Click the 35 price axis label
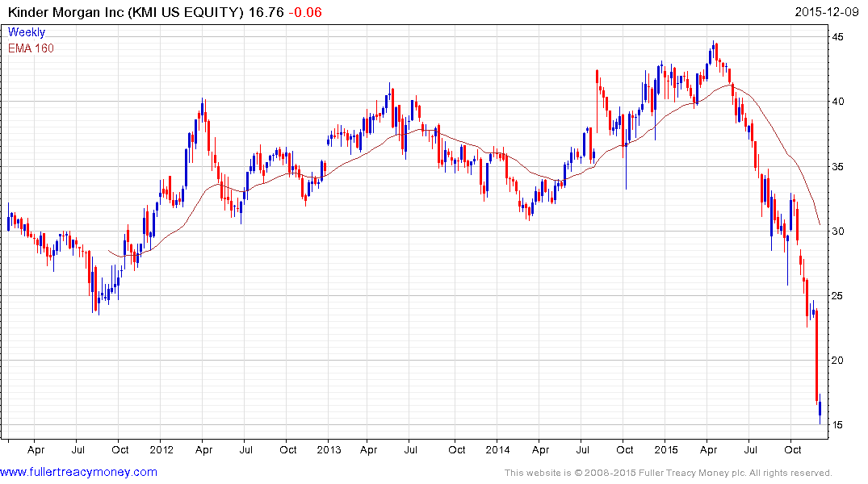868x484 pixels. point(838,166)
